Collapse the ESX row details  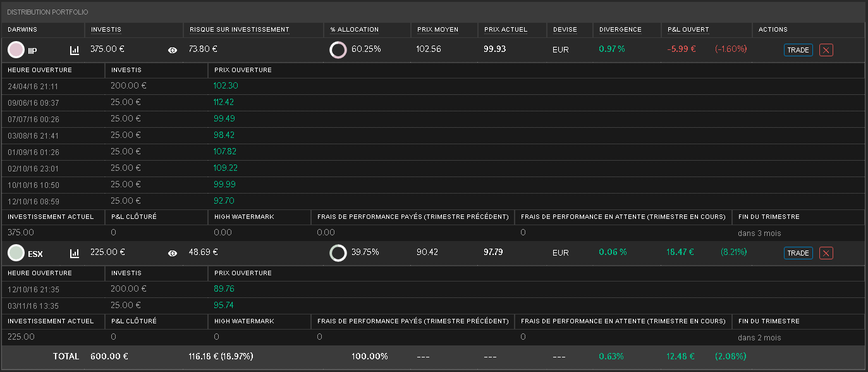click(x=35, y=253)
